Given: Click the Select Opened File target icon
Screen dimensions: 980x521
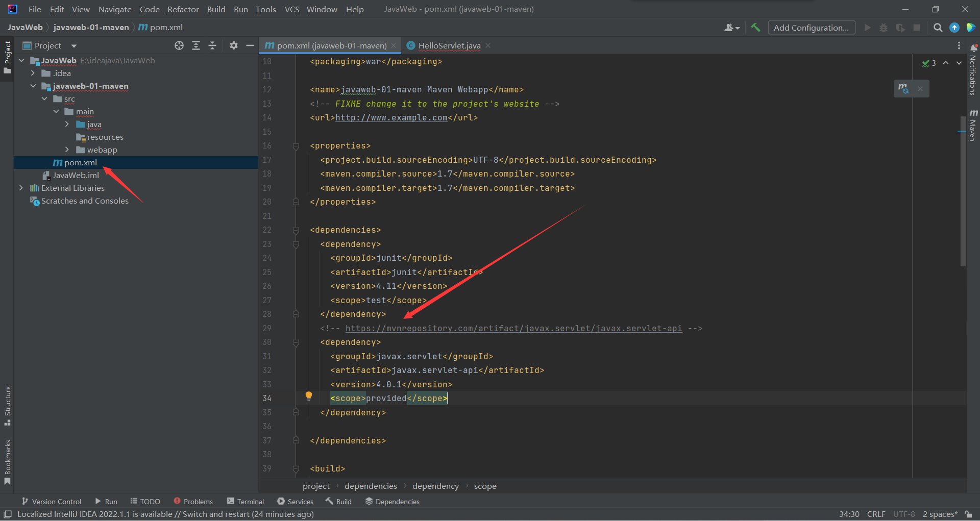Looking at the screenshot, I should pyautogui.click(x=179, y=45).
